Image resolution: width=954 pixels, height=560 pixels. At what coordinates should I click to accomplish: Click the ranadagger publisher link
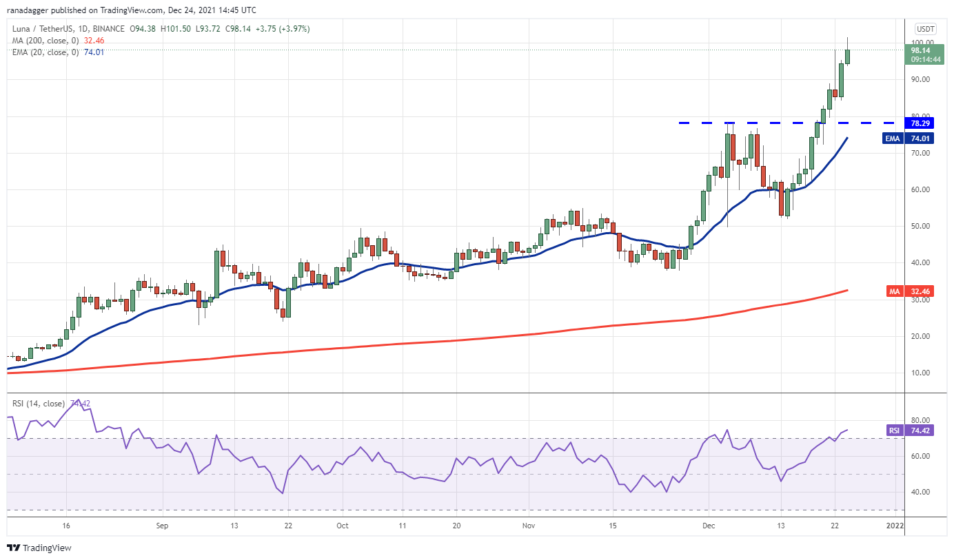[x=28, y=10]
